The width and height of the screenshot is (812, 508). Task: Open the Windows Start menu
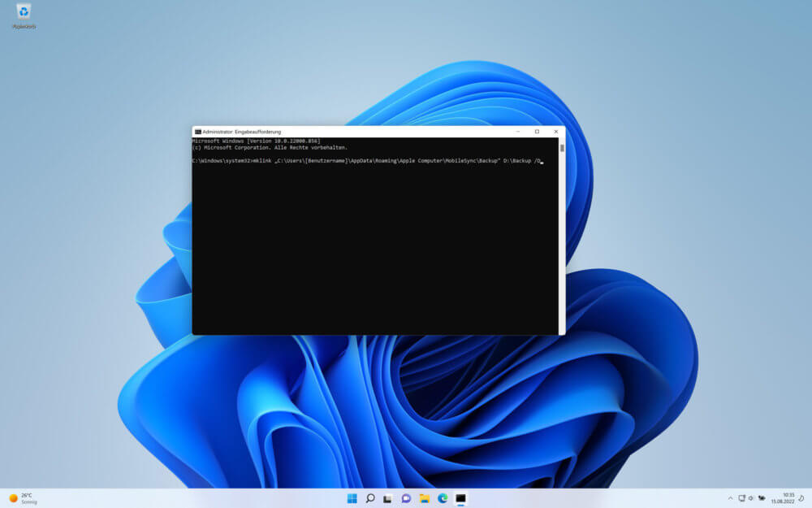click(352, 498)
